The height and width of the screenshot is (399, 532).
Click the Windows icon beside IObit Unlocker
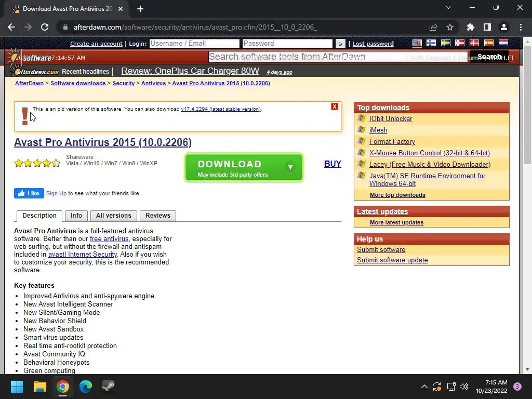click(362, 118)
